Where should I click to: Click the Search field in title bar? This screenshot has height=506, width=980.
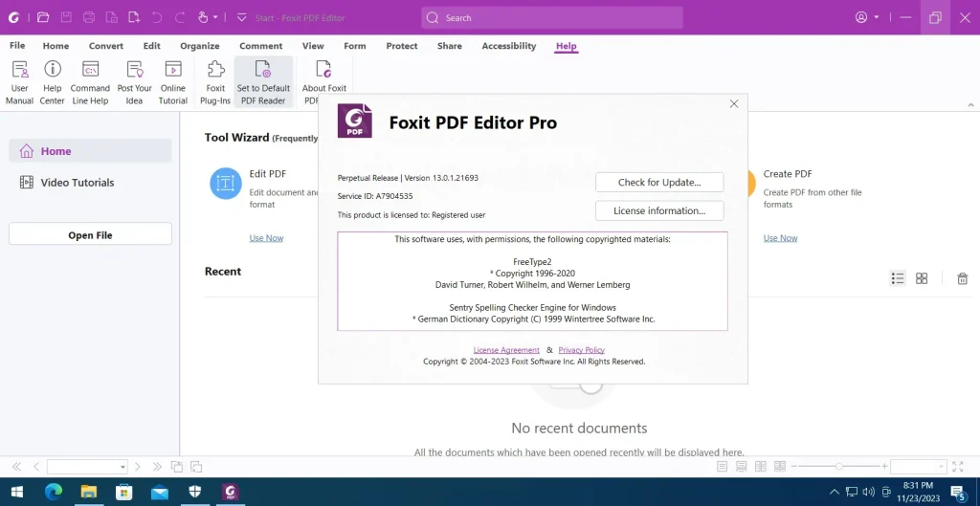point(552,17)
